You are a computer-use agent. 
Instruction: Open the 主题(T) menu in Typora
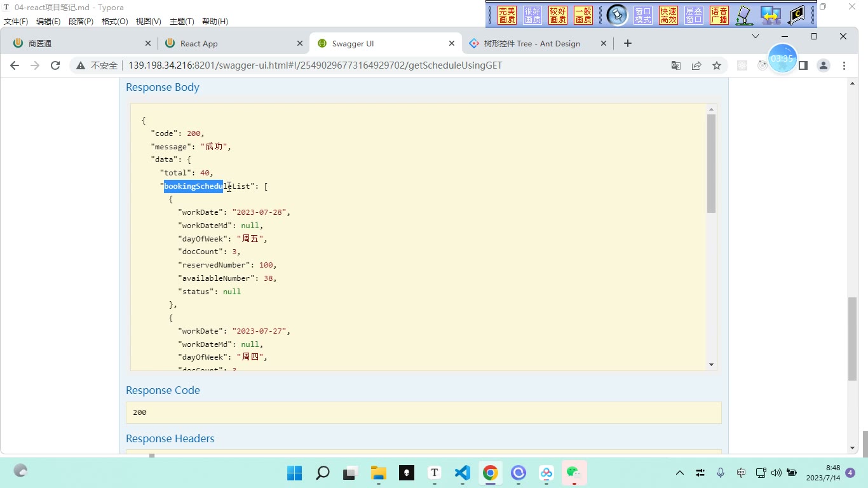(x=181, y=21)
